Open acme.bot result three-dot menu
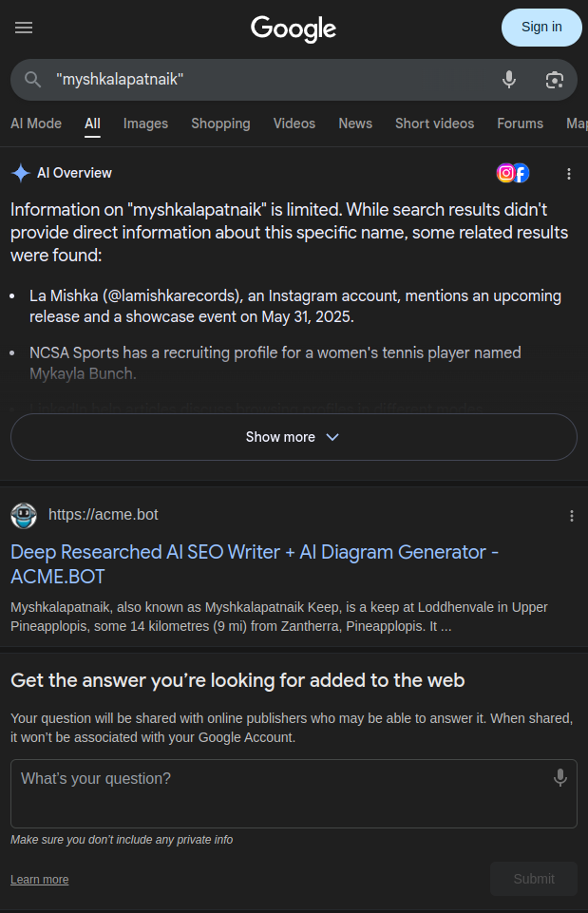Viewport: 588px width, 913px height. click(572, 516)
